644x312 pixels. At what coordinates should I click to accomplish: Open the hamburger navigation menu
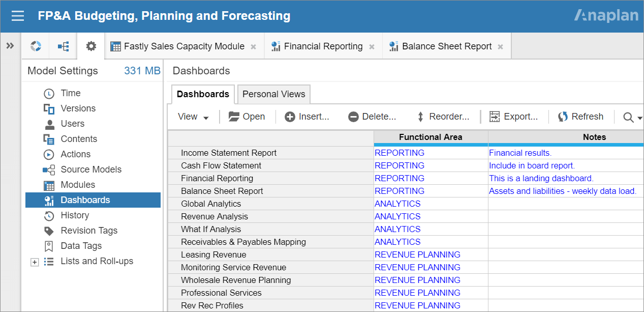coord(18,16)
